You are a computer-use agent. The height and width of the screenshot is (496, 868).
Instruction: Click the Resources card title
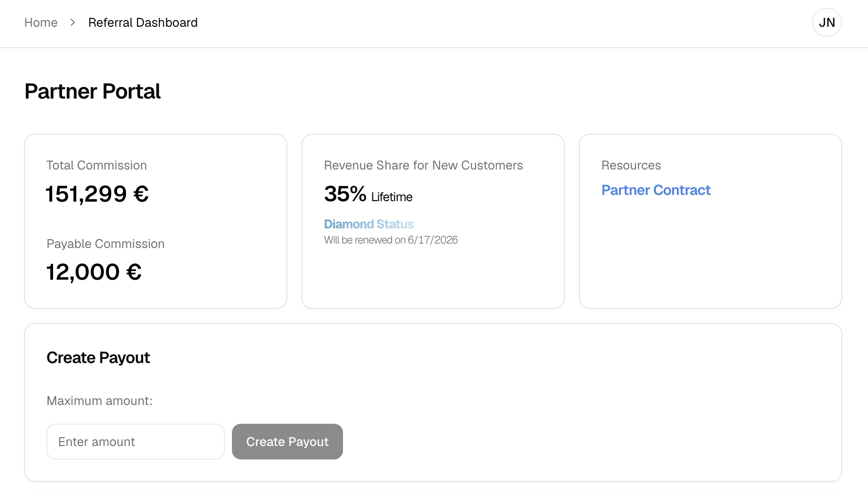(631, 165)
